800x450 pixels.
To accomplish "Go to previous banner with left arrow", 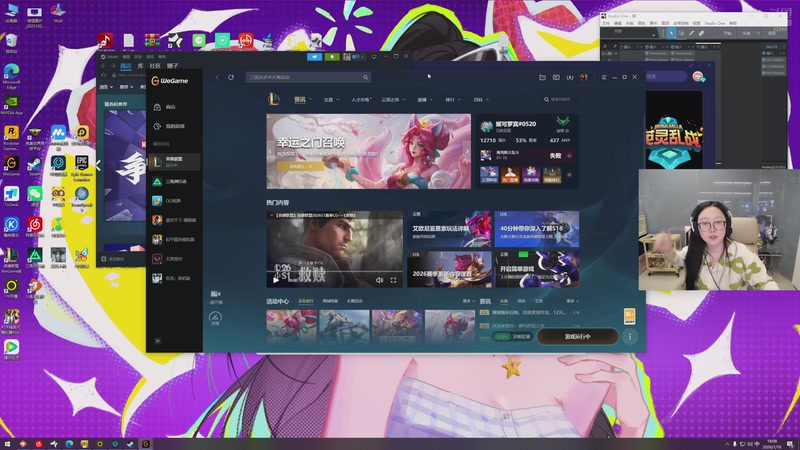I will [x=270, y=151].
